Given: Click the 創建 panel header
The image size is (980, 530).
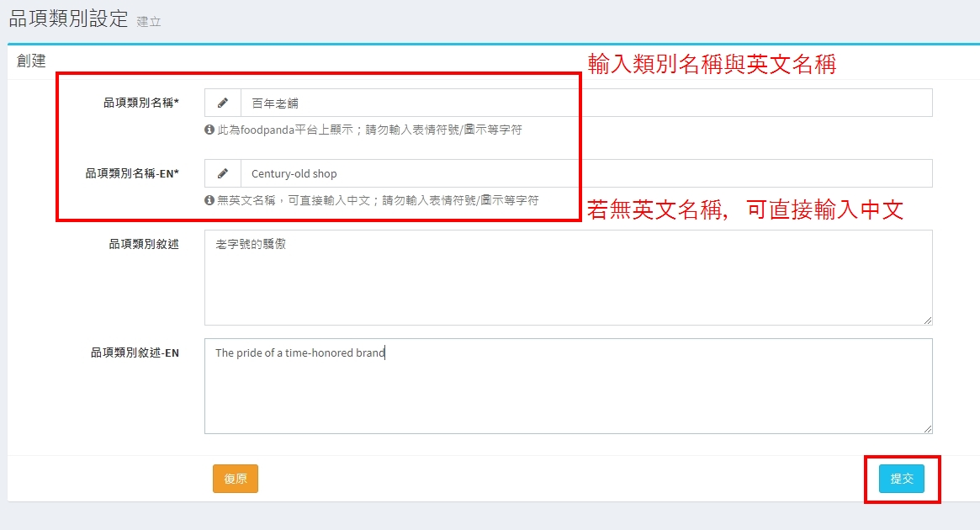Looking at the screenshot, I should (x=31, y=61).
